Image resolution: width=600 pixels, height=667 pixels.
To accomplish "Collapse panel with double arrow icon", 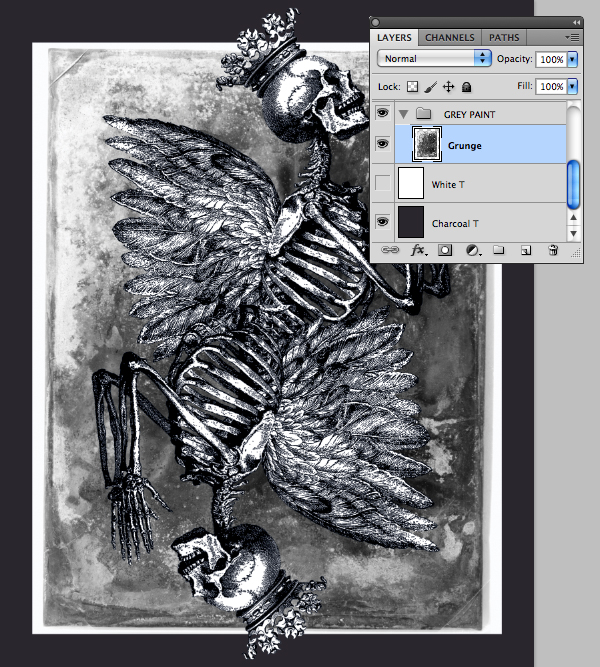I will pyautogui.click(x=576, y=22).
